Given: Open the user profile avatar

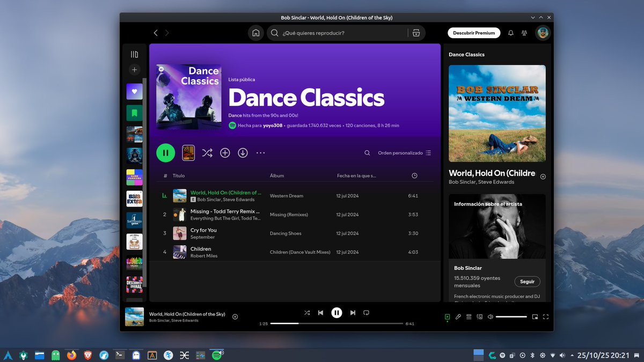Looking at the screenshot, I should point(543,33).
